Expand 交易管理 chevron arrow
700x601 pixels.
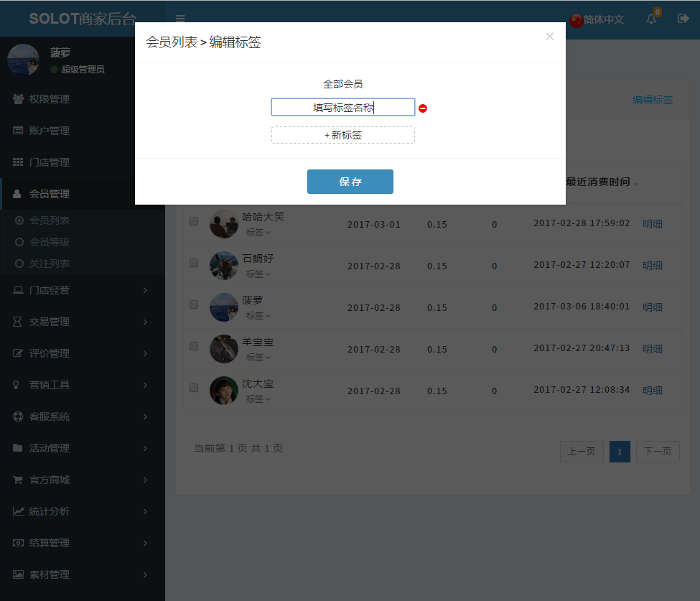[145, 322]
